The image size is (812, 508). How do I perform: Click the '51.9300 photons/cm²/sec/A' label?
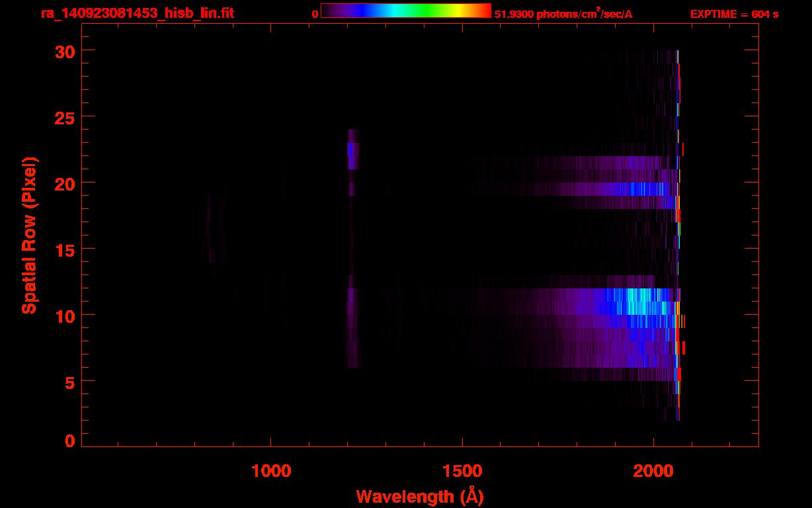[x=563, y=14]
